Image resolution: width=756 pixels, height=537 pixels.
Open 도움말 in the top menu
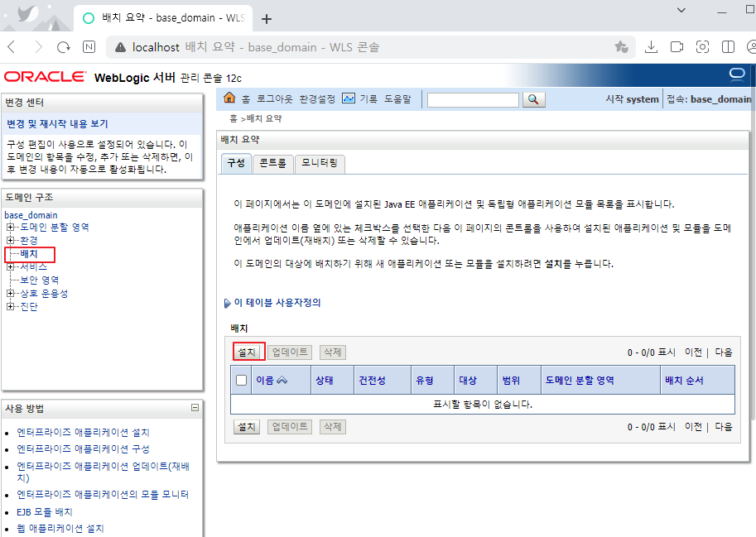point(397,99)
